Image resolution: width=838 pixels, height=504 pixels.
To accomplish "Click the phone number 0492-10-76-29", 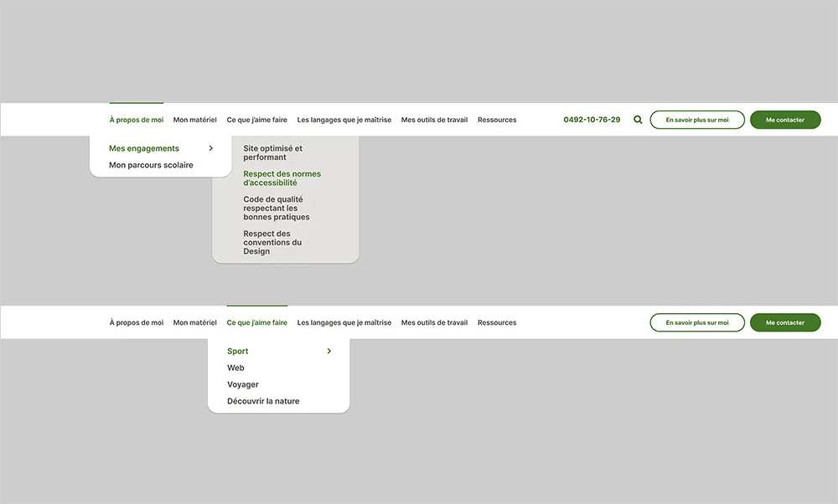I will pyautogui.click(x=592, y=120).
